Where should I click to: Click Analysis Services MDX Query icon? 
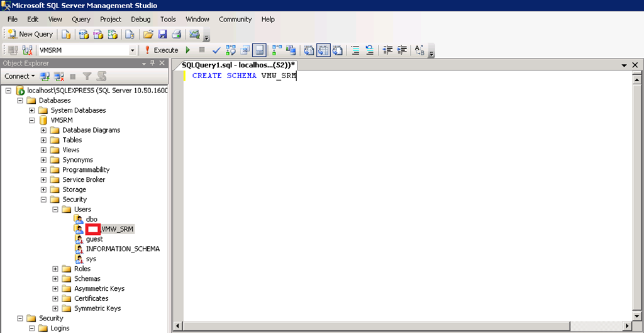(84, 34)
